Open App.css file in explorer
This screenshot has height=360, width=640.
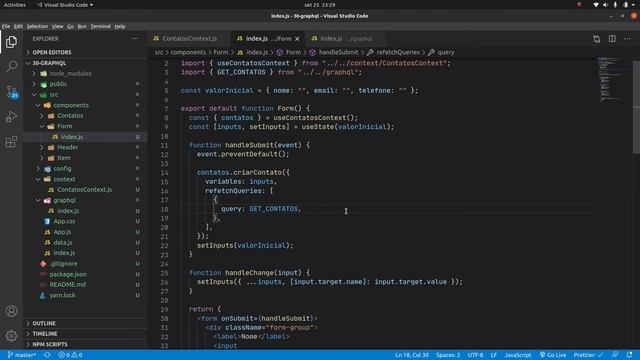tap(85, 221)
